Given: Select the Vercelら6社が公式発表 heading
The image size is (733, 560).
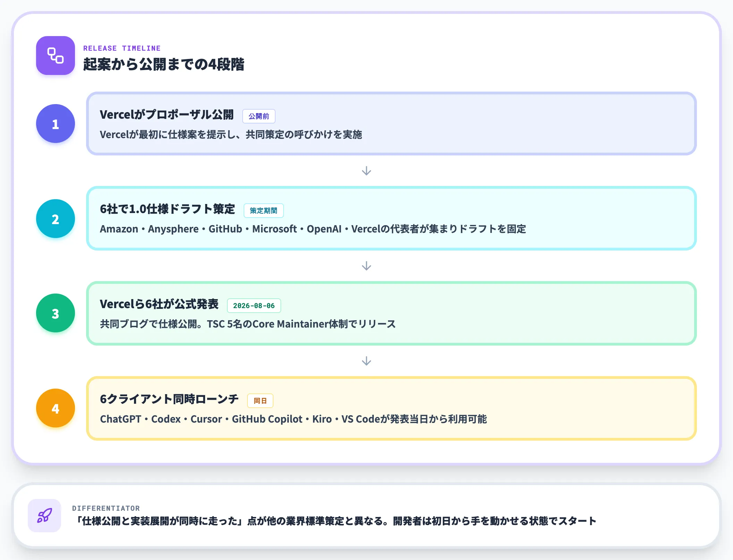Looking at the screenshot, I should (159, 304).
